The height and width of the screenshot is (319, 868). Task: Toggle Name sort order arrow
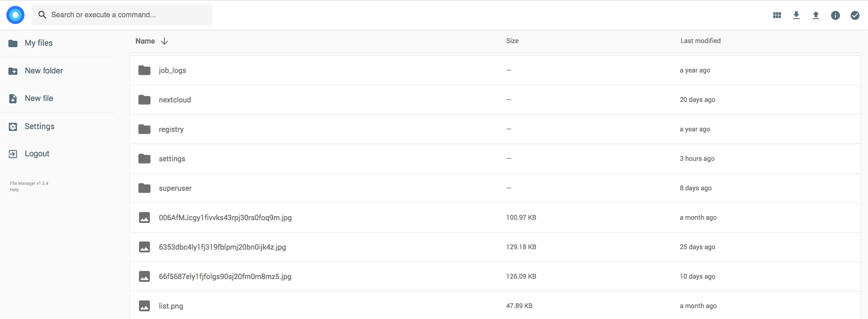tap(164, 41)
